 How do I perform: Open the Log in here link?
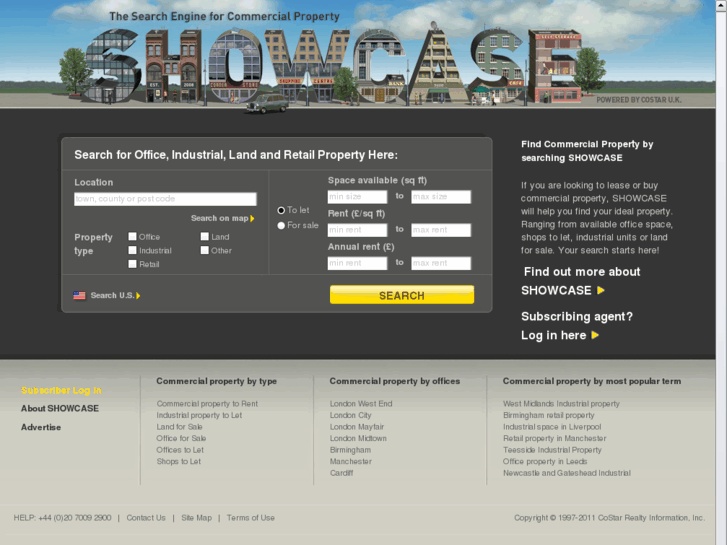(554, 335)
